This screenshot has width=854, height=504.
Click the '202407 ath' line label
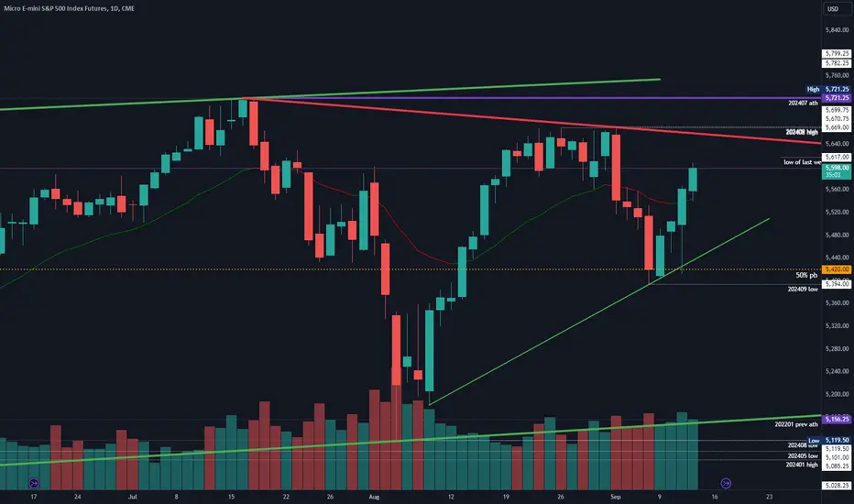[x=803, y=103]
